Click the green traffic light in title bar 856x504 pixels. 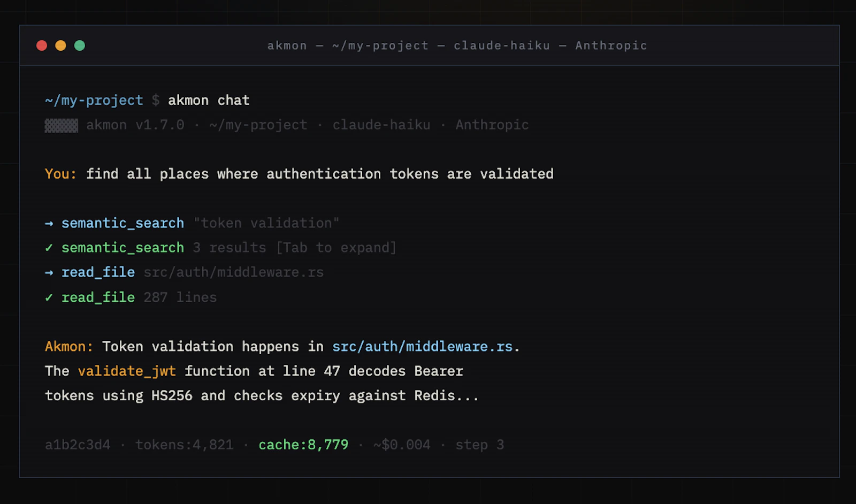point(80,45)
